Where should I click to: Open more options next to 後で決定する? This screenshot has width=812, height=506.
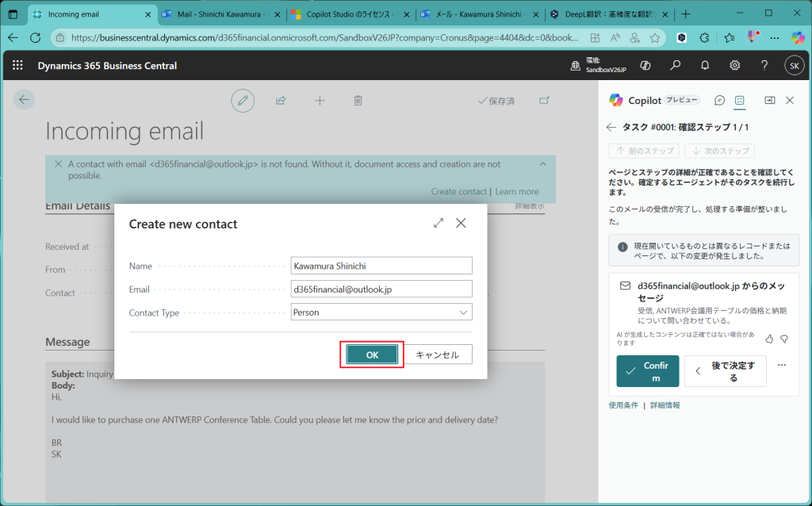pos(782,365)
